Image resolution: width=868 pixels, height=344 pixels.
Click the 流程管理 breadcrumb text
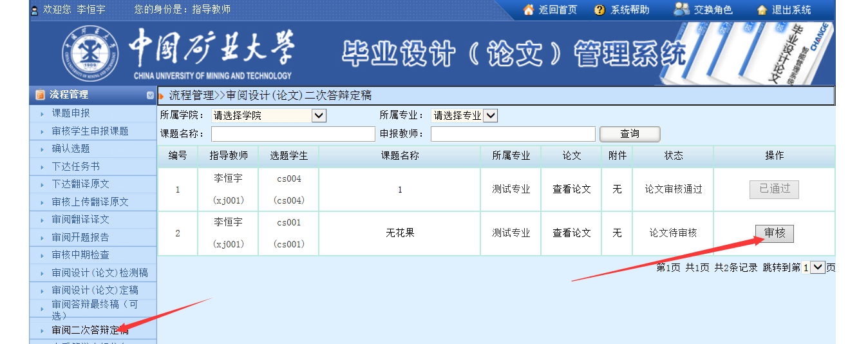coord(191,96)
